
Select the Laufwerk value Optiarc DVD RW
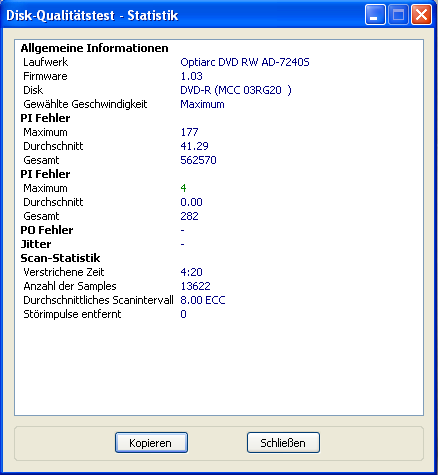(x=245, y=62)
